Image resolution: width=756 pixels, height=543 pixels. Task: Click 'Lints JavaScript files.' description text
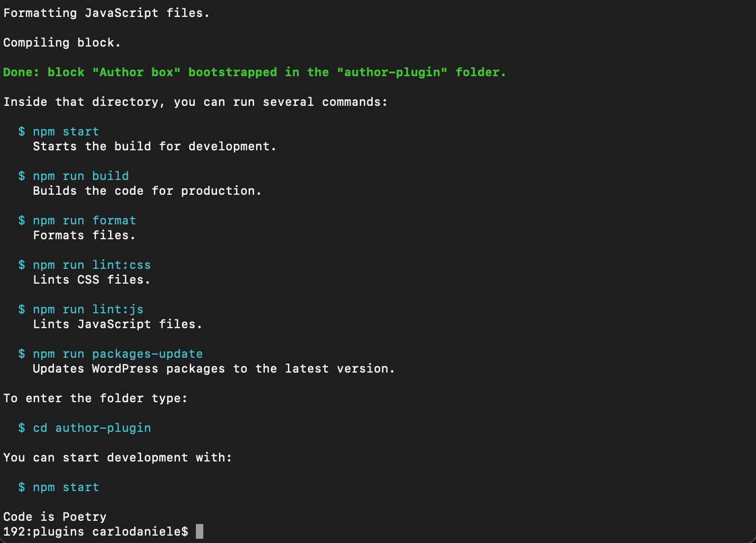(x=118, y=324)
